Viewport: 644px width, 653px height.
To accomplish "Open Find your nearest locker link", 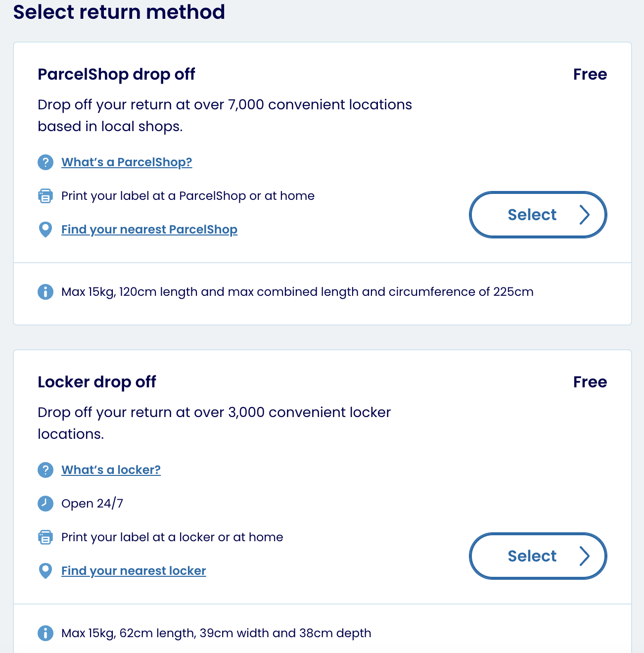I will 134,571.
